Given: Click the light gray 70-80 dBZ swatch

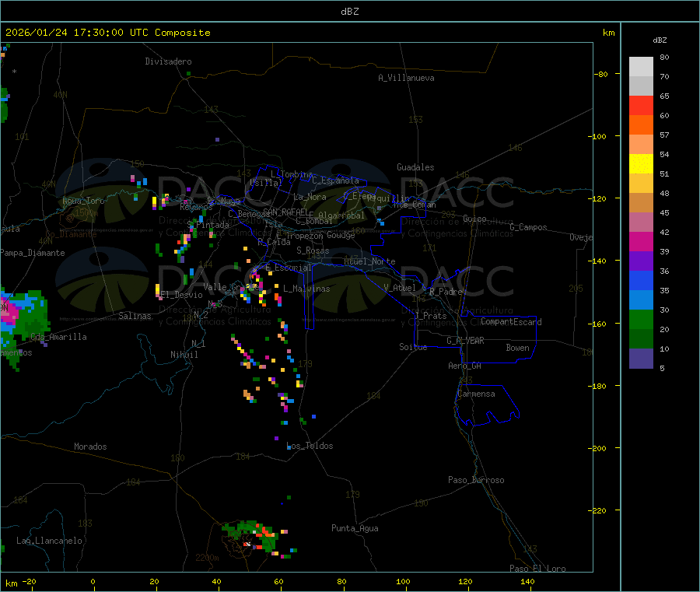Looking at the screenshot, I should coord(641,67).
